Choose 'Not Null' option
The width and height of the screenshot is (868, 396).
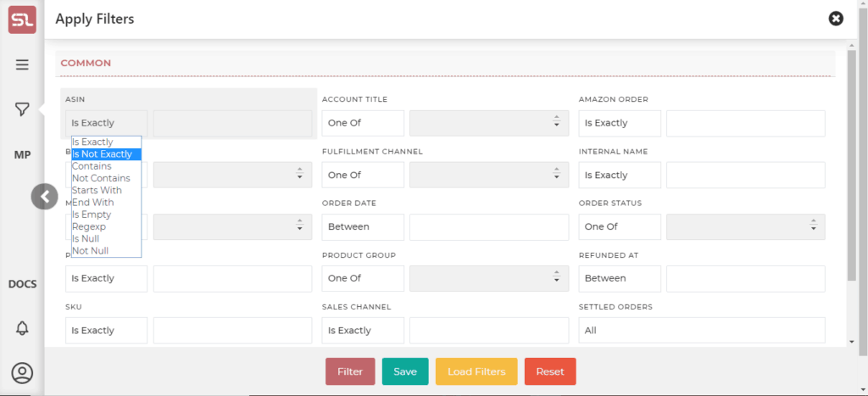click(x=106, y=251)
